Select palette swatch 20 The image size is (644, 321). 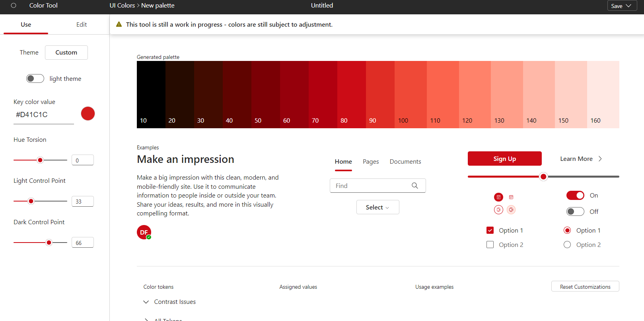(x=180, y=94)
